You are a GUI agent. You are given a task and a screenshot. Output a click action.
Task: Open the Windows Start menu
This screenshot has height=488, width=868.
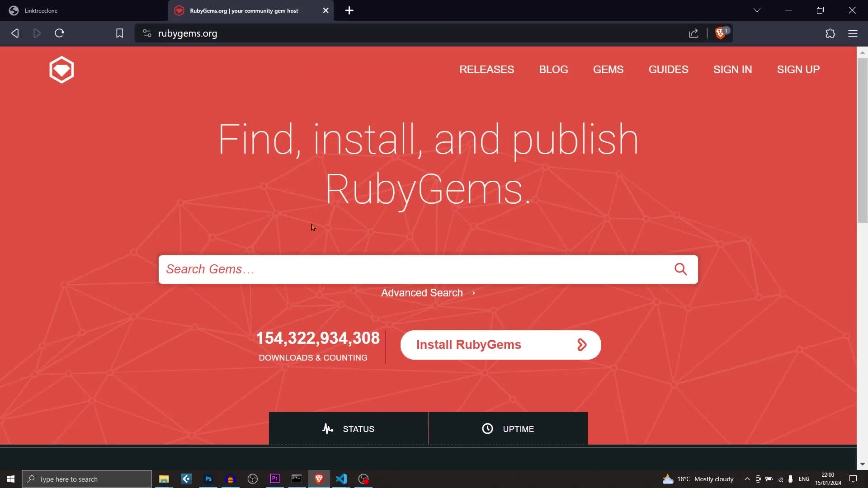[x=11, y=479]
